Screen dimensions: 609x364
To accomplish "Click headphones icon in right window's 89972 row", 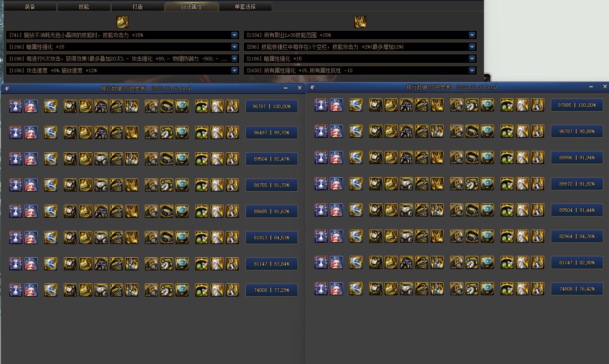I will (x=457, y=184).
